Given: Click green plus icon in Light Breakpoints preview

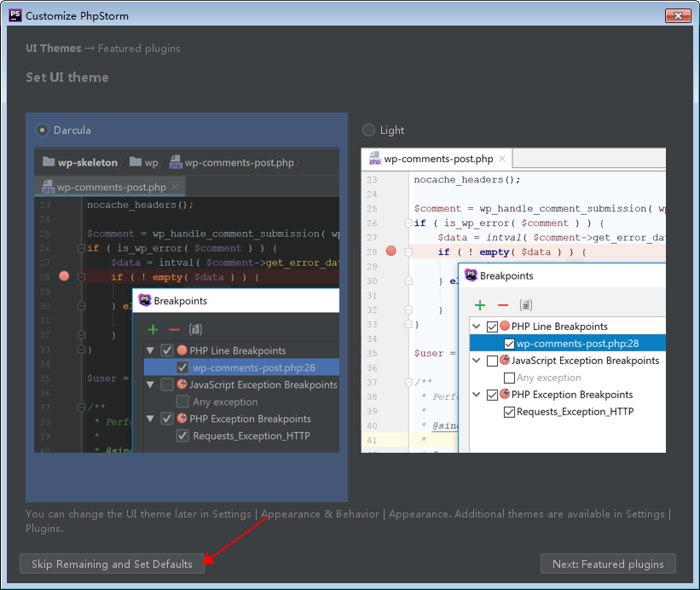Looking at the screenshot, I should 480,305.
